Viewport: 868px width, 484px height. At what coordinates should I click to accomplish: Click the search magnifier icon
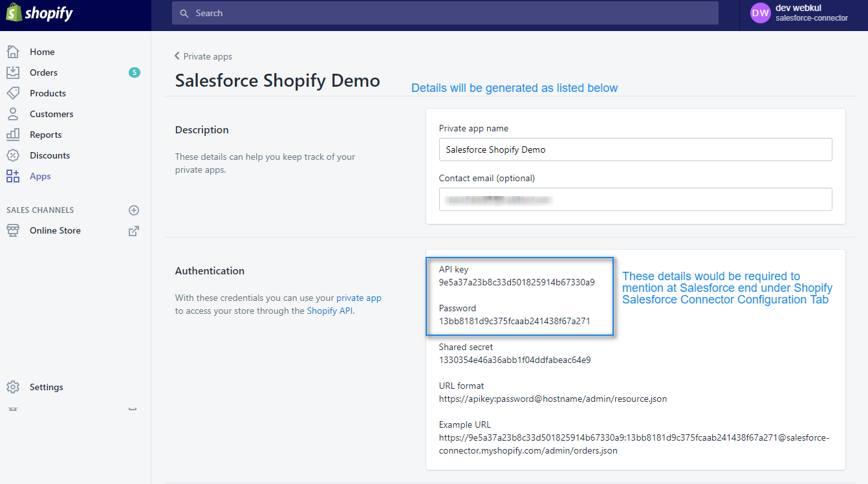point(184,13)
